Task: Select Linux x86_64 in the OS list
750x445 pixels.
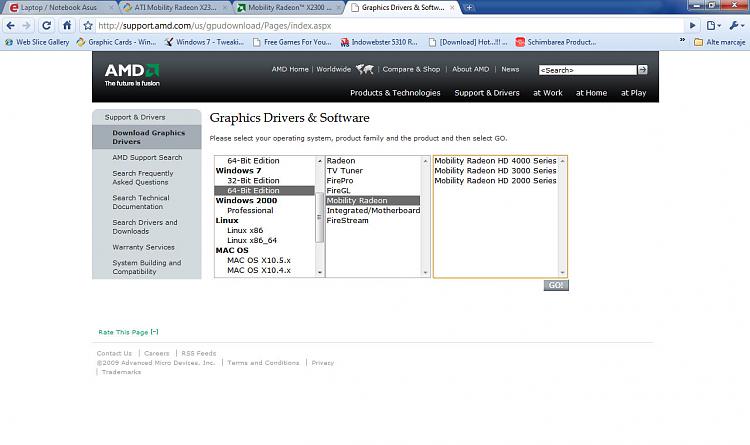Action: (252, 240)
